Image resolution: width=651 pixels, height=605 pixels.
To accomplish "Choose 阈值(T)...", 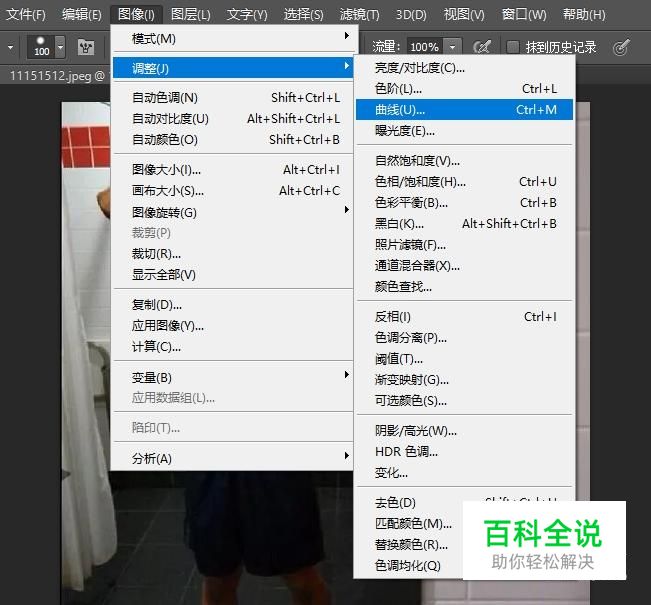I will point(464,358).
